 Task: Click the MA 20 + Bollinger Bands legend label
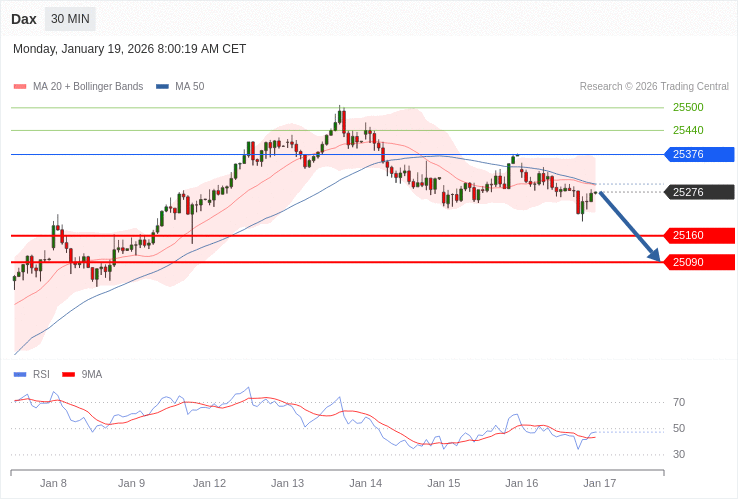pos(88,87)
